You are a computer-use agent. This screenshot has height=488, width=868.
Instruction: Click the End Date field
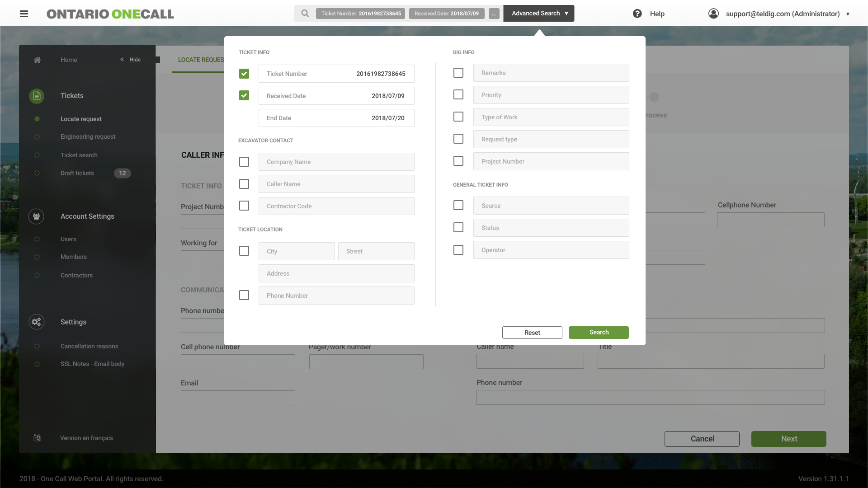(336, 118)
